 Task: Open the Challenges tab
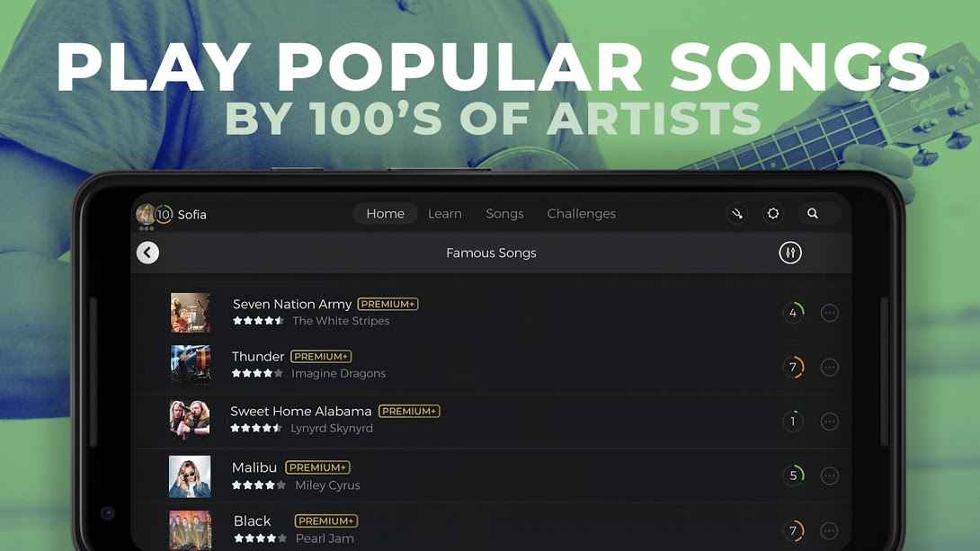[581, 214]
